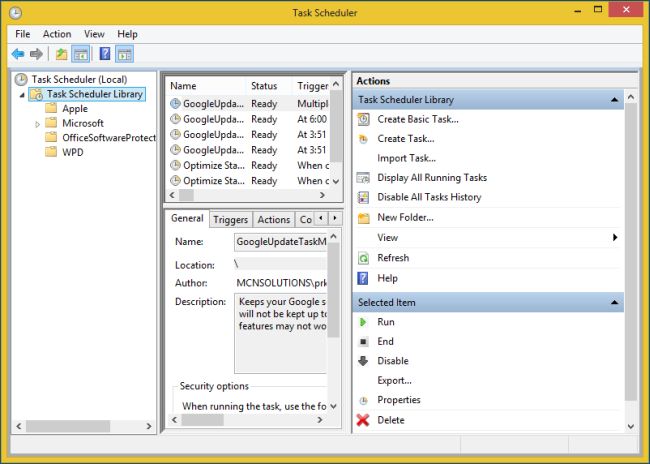This screenshot has width=650, height=464.
Task: Select the first Optimize Sta... task row
Action: point(249,165)
